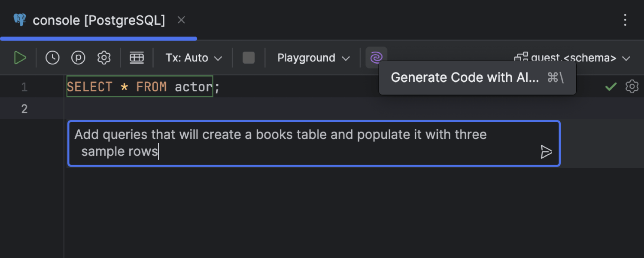Open console settings gear in toolbar
The image size is (644, 258).
coord(104,58)
